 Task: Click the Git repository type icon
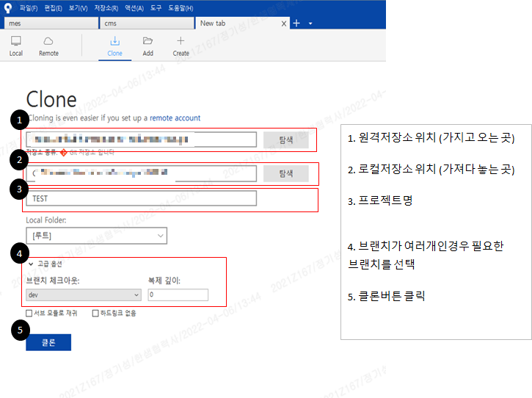[63, 153]
